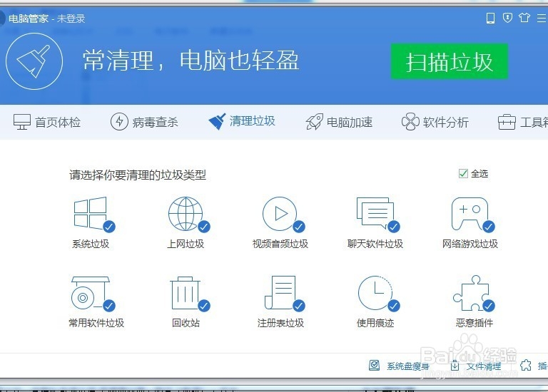Click the green 扫描垃圾 scan button
This screenshot has width=548, height=392.
(x=449, y=61)
